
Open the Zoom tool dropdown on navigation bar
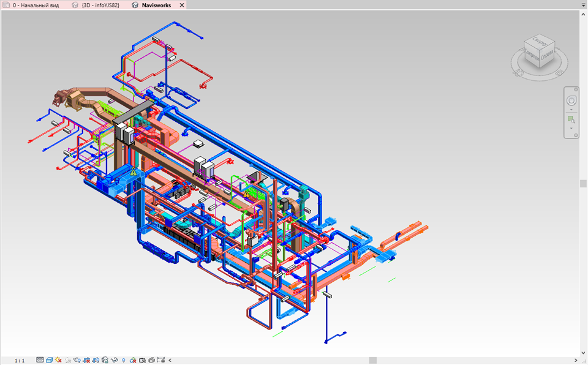tap(571, 128)
